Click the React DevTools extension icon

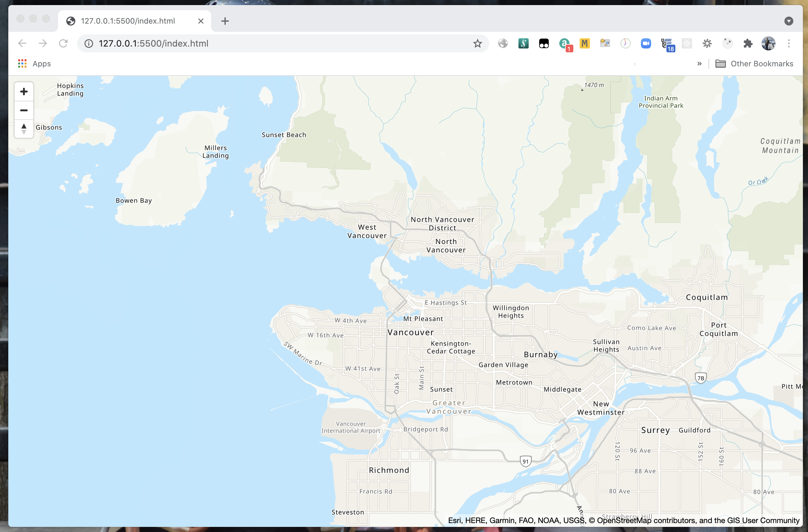(x=687, y=43)
